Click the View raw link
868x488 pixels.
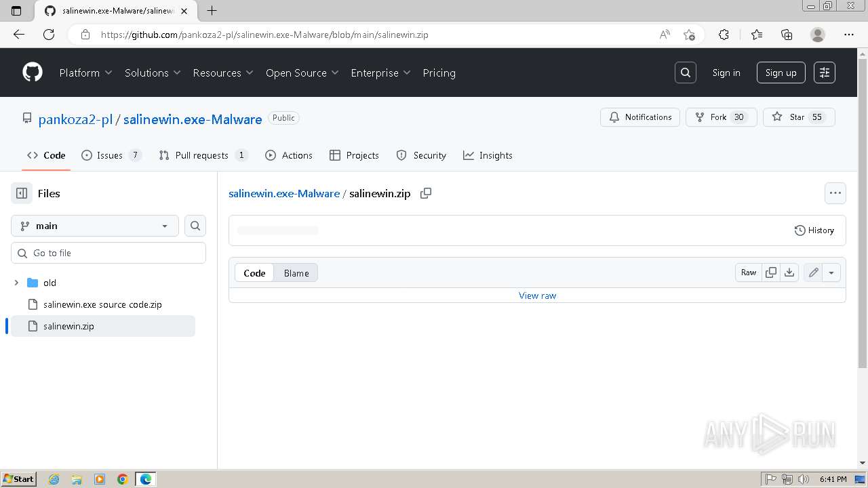pos(537,296)
